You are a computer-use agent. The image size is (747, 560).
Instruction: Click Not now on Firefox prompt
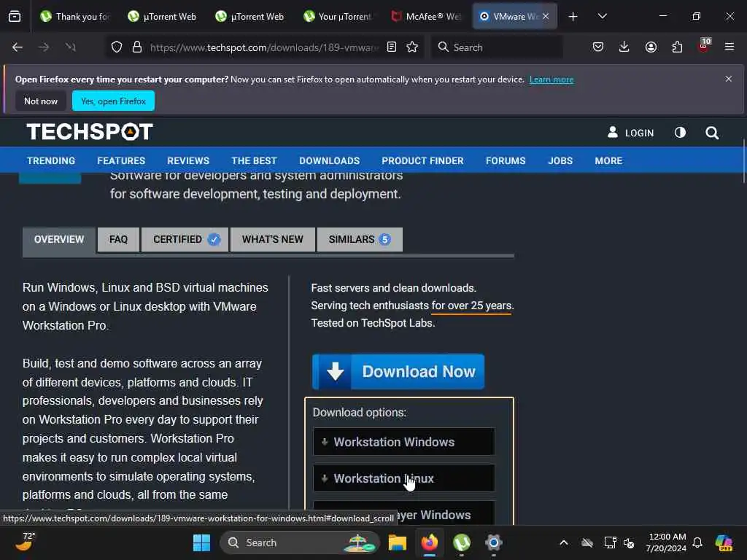[41, 101]
